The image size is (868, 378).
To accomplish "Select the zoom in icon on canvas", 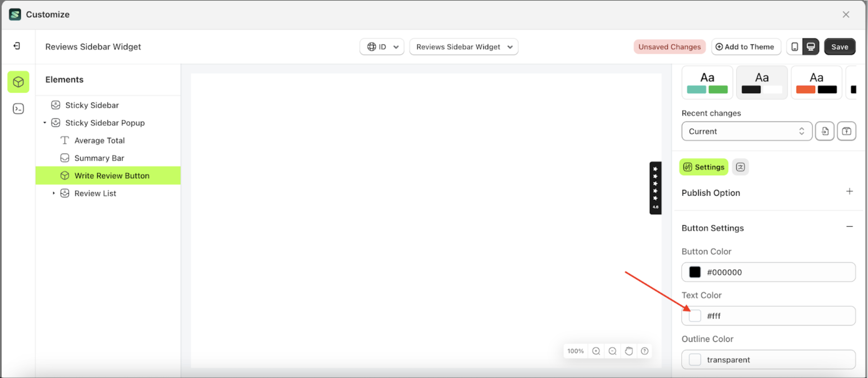I will click(596, 351).
